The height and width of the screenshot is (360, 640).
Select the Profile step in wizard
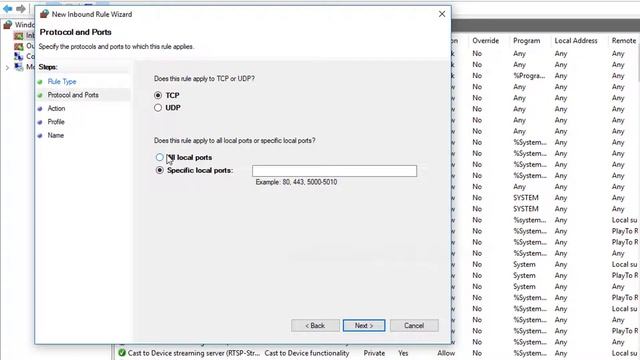56,122
